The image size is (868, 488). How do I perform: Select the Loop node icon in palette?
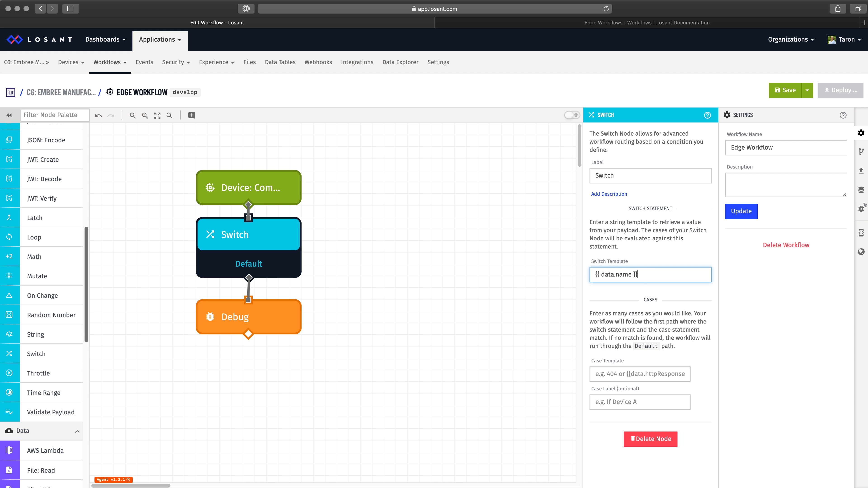point(9,237)
